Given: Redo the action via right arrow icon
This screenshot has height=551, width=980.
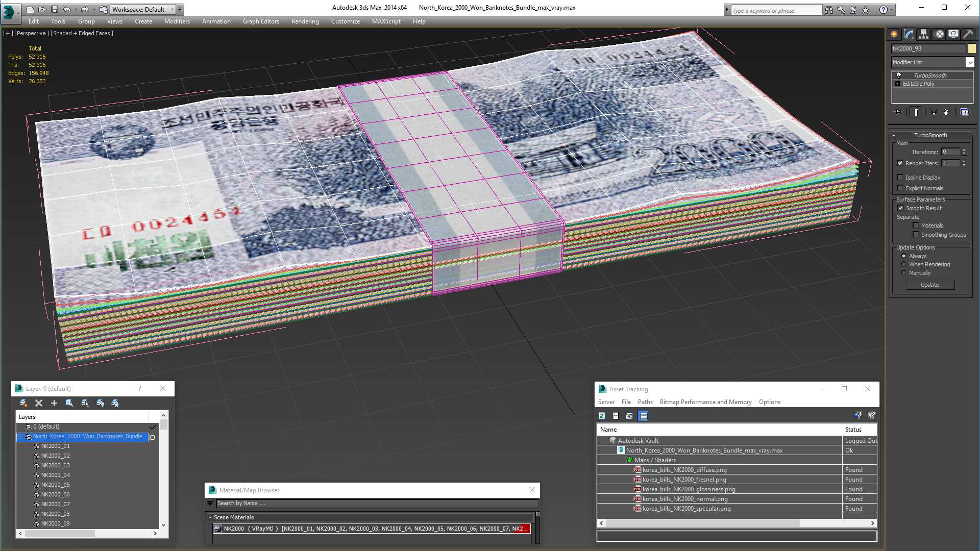Looking at the screenshot, I should click(x=85, y=9).
